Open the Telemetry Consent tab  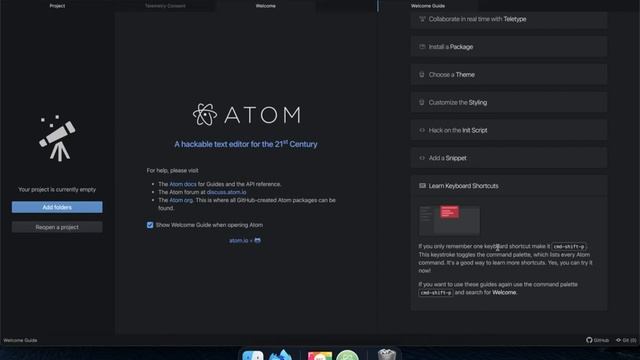pyautogui.click(x=165, y=6)
